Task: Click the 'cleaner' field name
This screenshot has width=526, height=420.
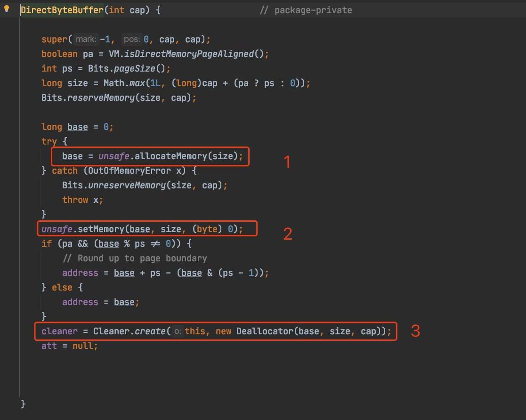Action: 59,331
